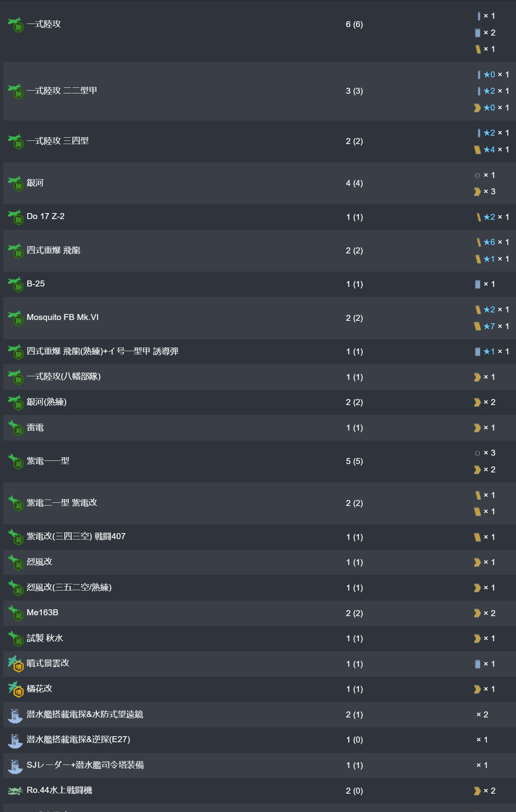Click the count 5 (5) for 紫電一一型
This screenshot has height=812, width=516.
pos(354,461)
